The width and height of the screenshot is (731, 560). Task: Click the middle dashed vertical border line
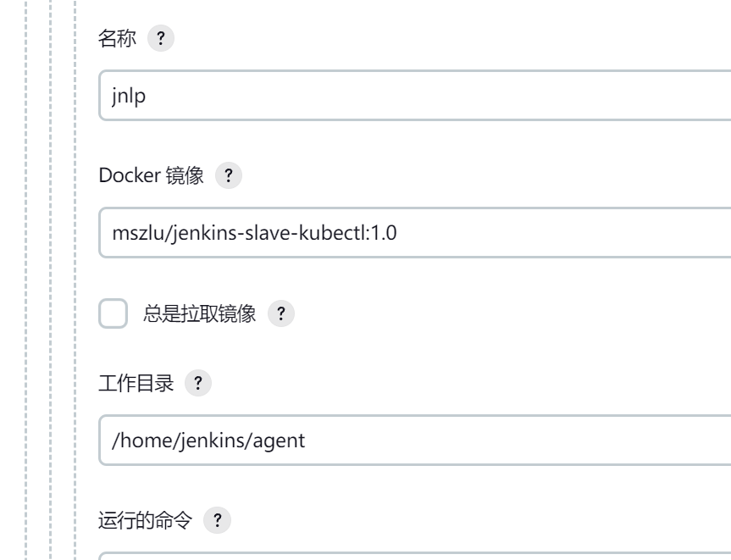coord(50,280)
